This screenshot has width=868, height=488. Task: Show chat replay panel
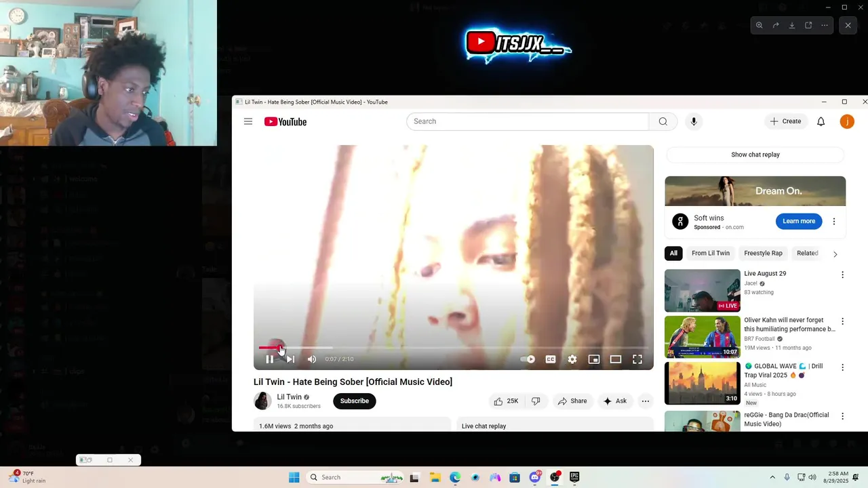pos(755,155)
